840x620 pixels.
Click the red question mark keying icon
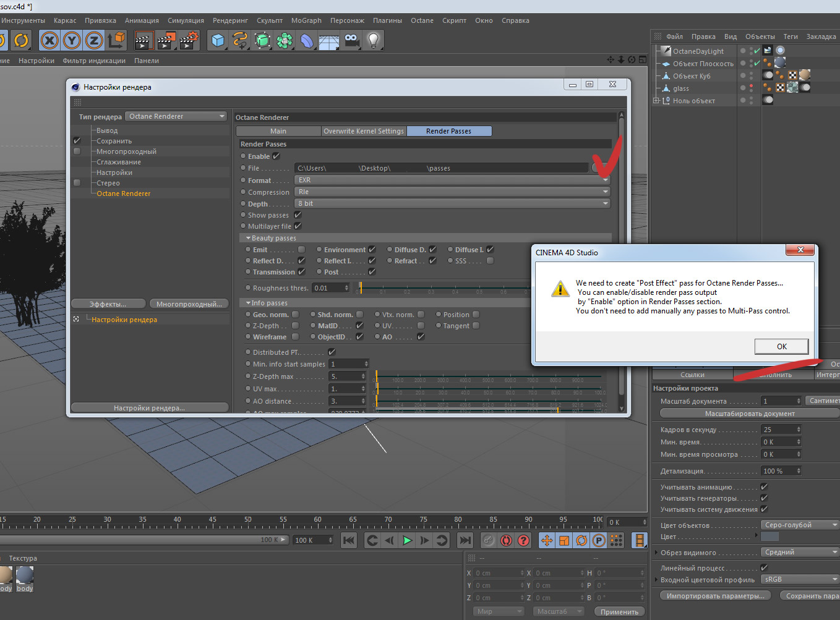click(x=523, y=540)
